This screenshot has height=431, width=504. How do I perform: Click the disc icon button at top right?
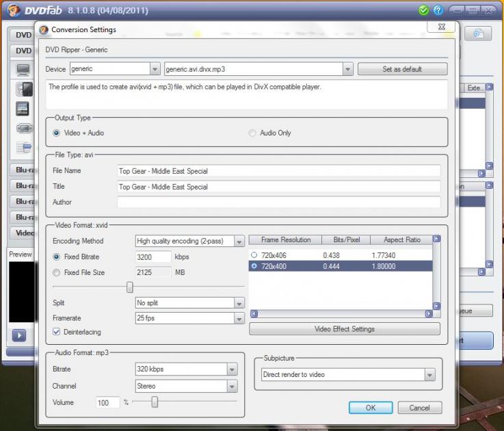point(479,34)
